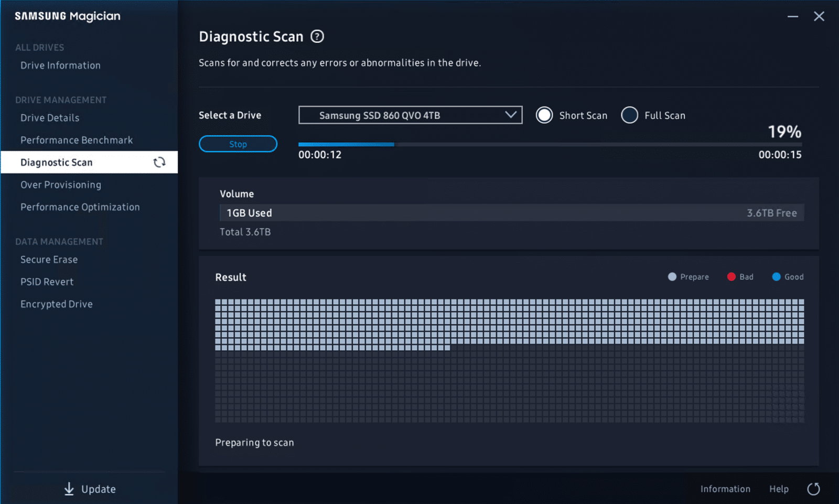This screenshot has height=504, width=839.
Task: Open Drive Information page
Action: click(x=60, y=66)
